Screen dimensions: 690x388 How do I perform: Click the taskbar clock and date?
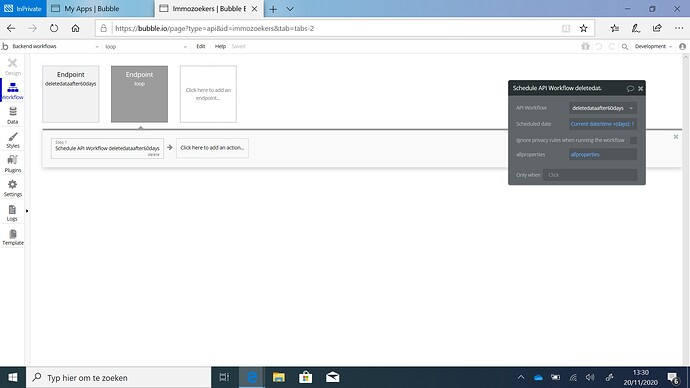point(641,377)
